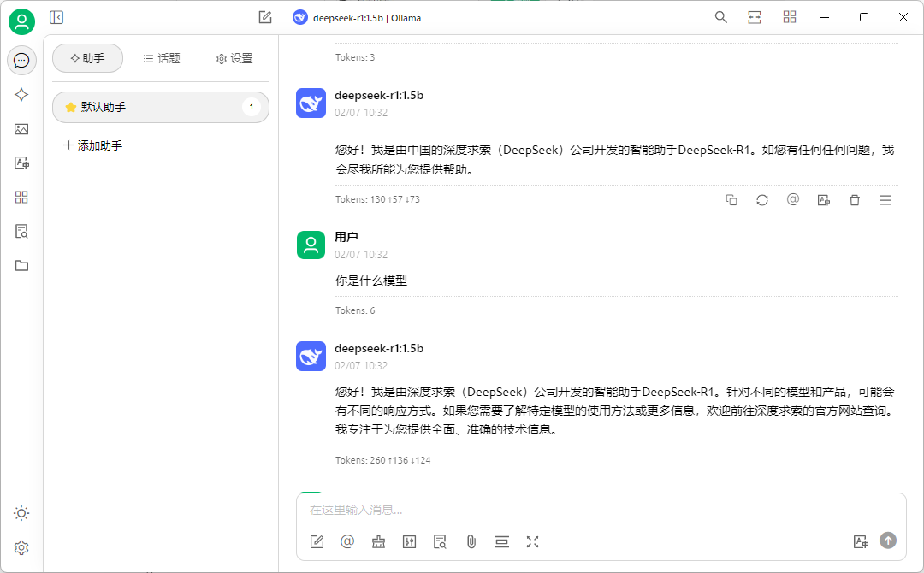Open the settings gear in the sidebar bottom
This screenshot has width=924, height=573.
click(21, 547)
